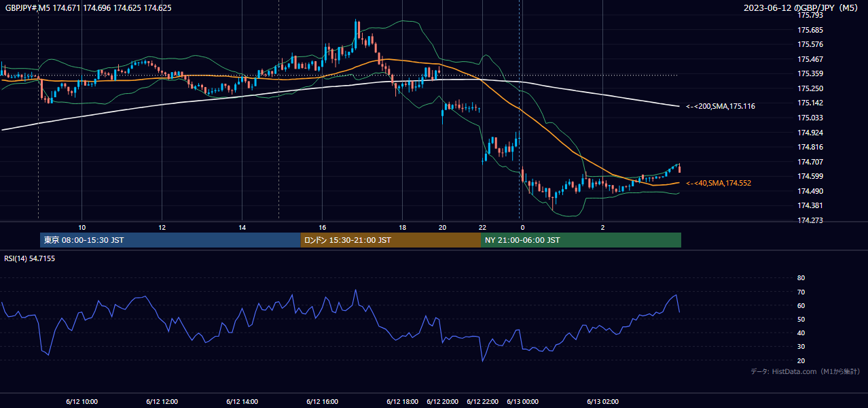
Task: Click the 174.381 price axis value
Action: [x=810, y=205]
